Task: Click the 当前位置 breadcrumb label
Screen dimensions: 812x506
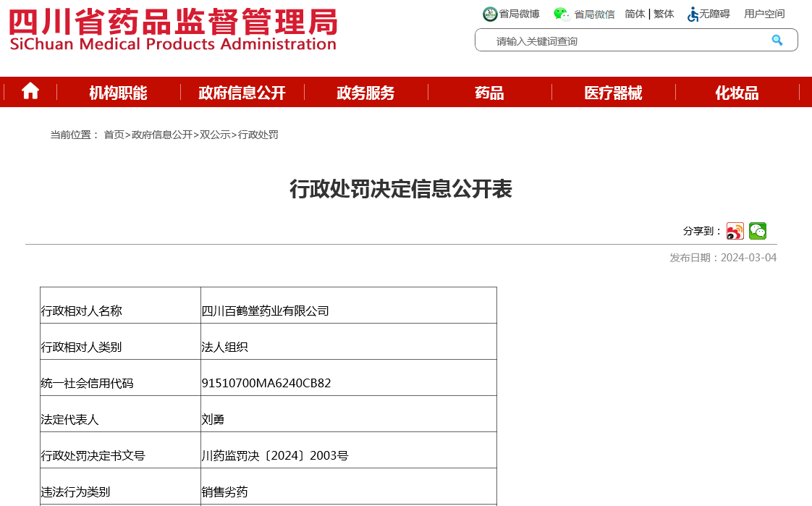Action: pyautogui.click(x=74, y=135)
